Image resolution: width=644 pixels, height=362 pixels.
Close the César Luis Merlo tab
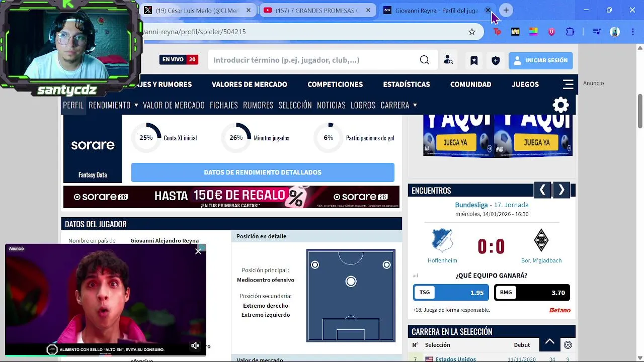pyautogui.click(x=248, y=10)
